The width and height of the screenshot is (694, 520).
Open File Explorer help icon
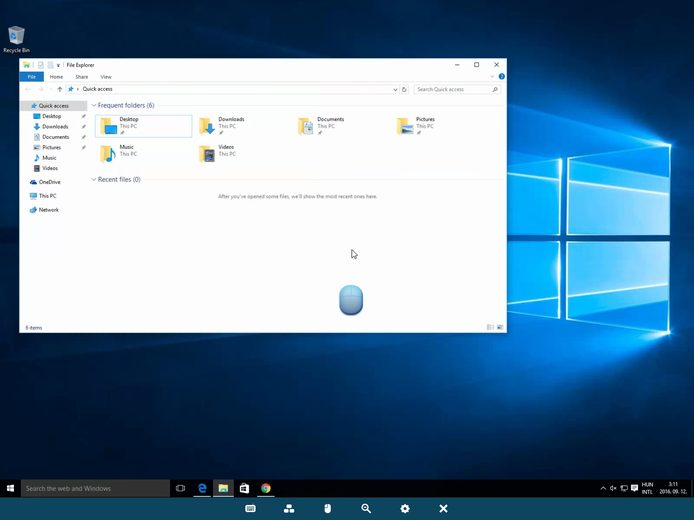pos(501,77)
